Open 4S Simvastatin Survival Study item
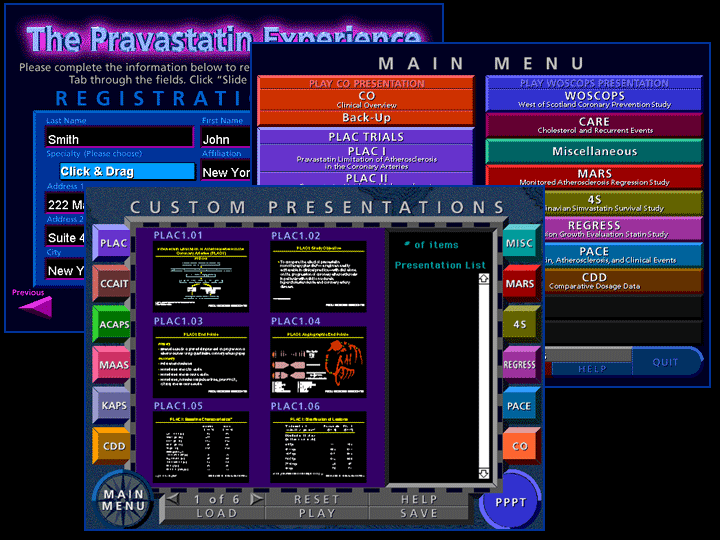 [624, 203]
